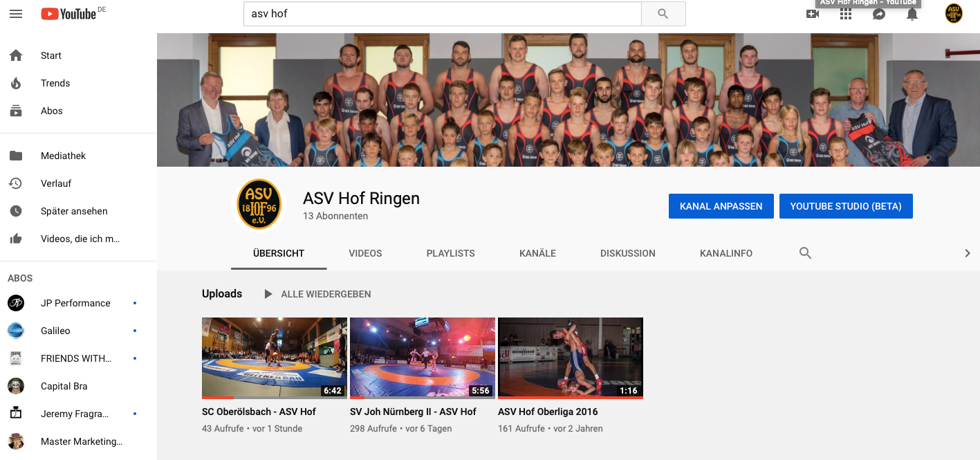980x460 pixels.
Task: Click the Verlauf history icon
Action: pos(15,183)
